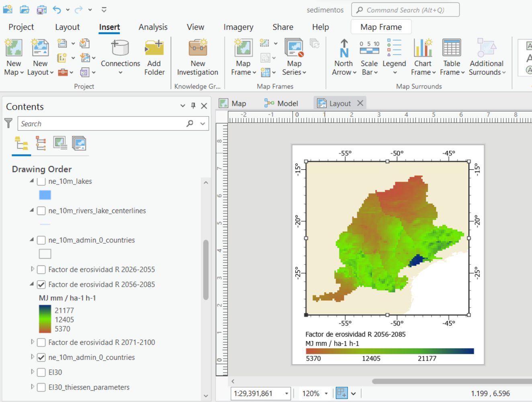Click the Additional Surrounds button
The height and width of the screenshot is (402, 532).
point(487,57)
